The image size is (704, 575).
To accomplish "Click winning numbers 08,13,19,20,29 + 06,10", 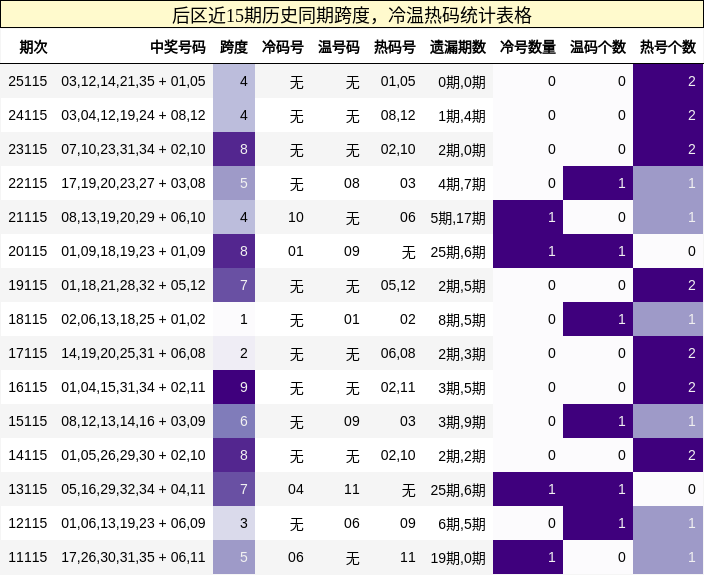I will 133,217.
